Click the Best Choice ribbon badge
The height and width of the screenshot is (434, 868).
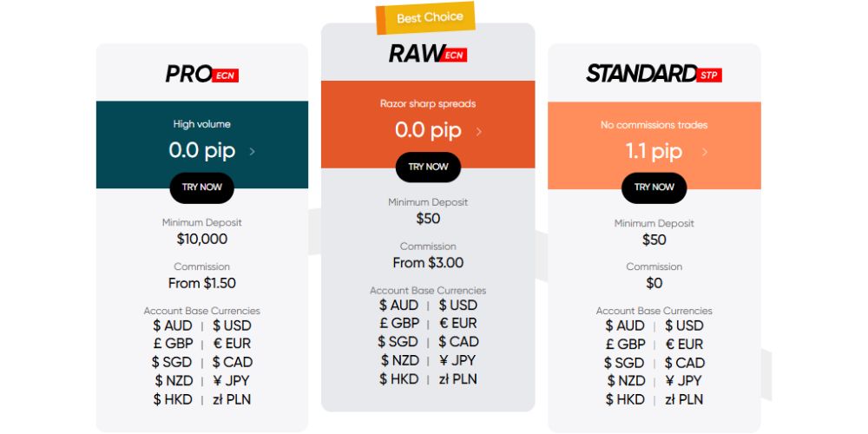tap(430, 17)
